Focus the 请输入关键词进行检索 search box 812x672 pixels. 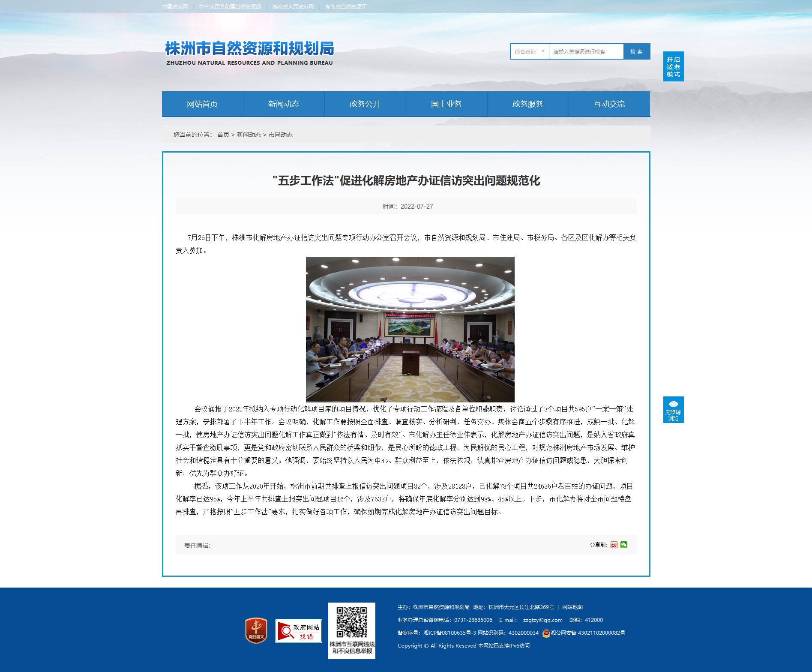pyautogui.click(x=586, y=51)
